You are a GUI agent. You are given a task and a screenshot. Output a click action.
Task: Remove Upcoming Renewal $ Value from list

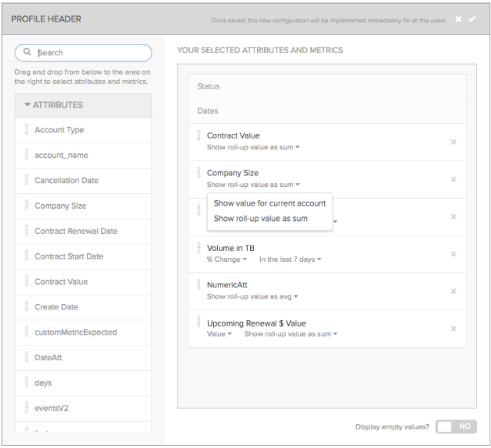[453, 329]
